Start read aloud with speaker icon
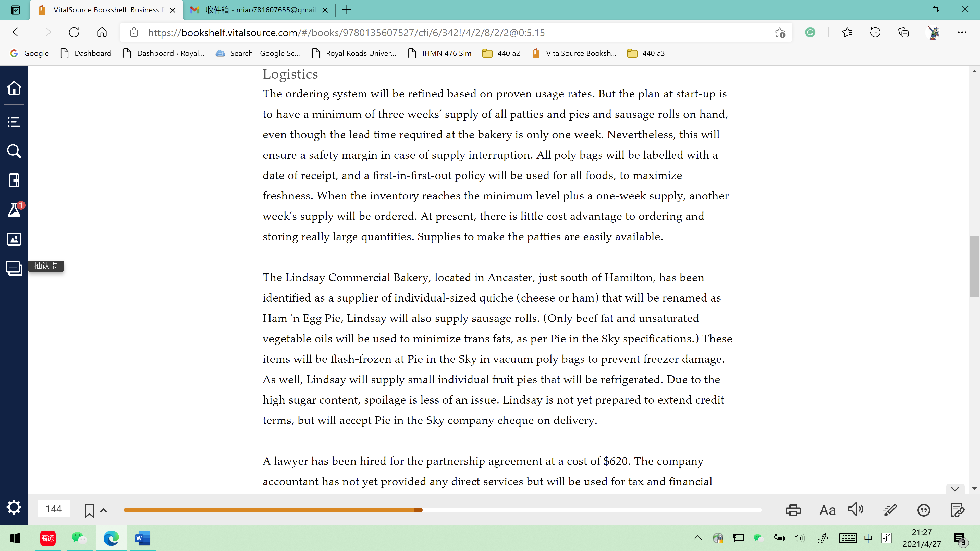This screenshot has width=980, height=551. click(856, 509)
